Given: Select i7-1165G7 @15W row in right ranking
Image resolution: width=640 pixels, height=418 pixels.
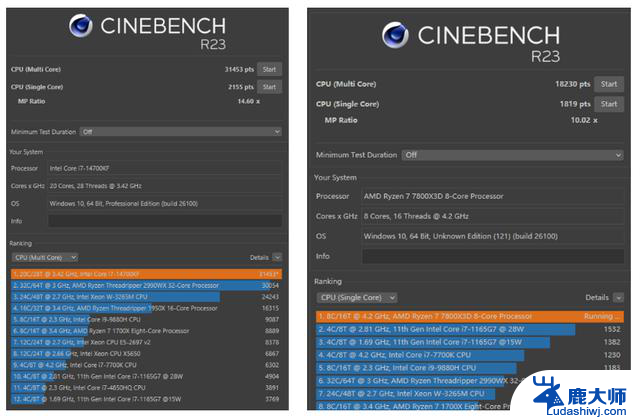Looking at the screenshot, I should click(470, 342).
